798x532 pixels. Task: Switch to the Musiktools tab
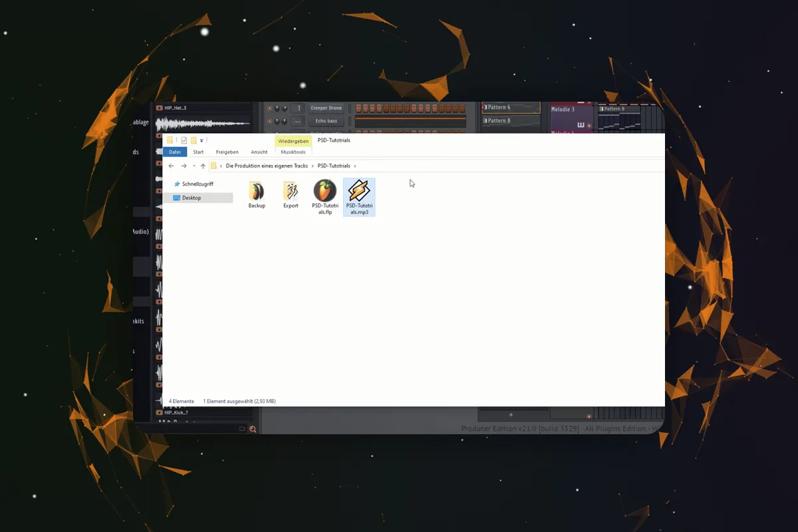click(293, 152)
